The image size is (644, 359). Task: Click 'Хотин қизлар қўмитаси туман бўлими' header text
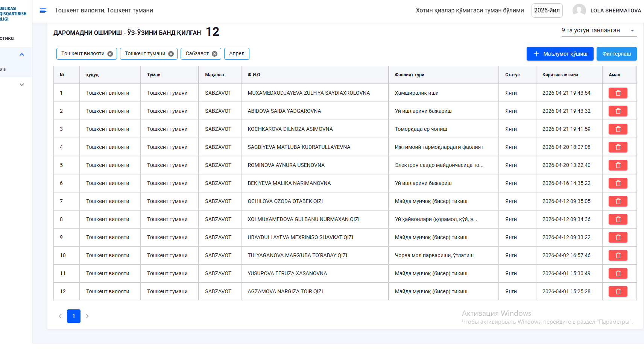(470, 11)
